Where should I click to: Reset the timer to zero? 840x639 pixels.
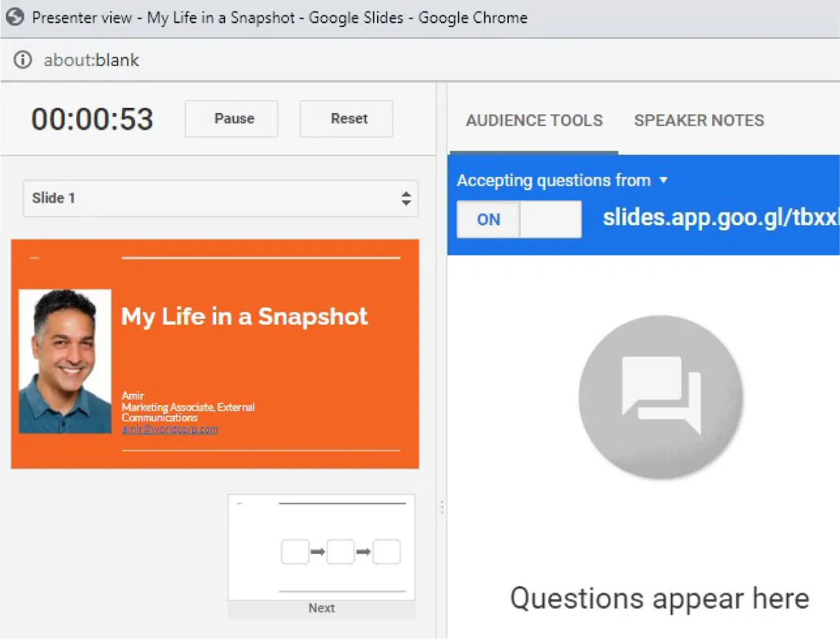pos(346,119)
